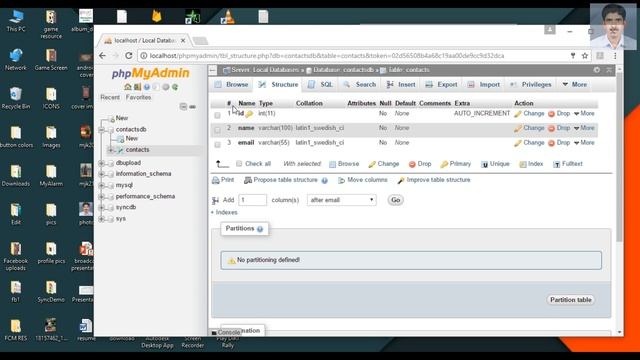Click Change pencil icon for id row
640x360 pixels.
[518, 114]
